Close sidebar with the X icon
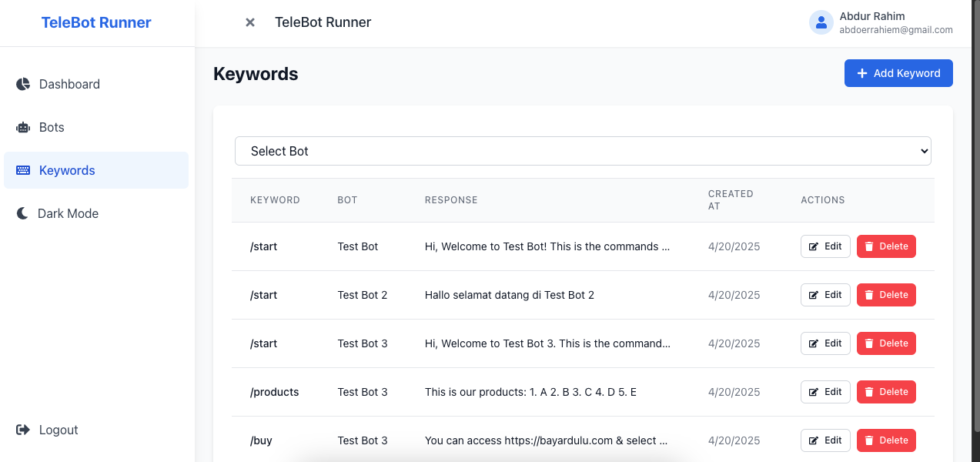This screenshot has height=462, width=980. click(x=249, y=22)
